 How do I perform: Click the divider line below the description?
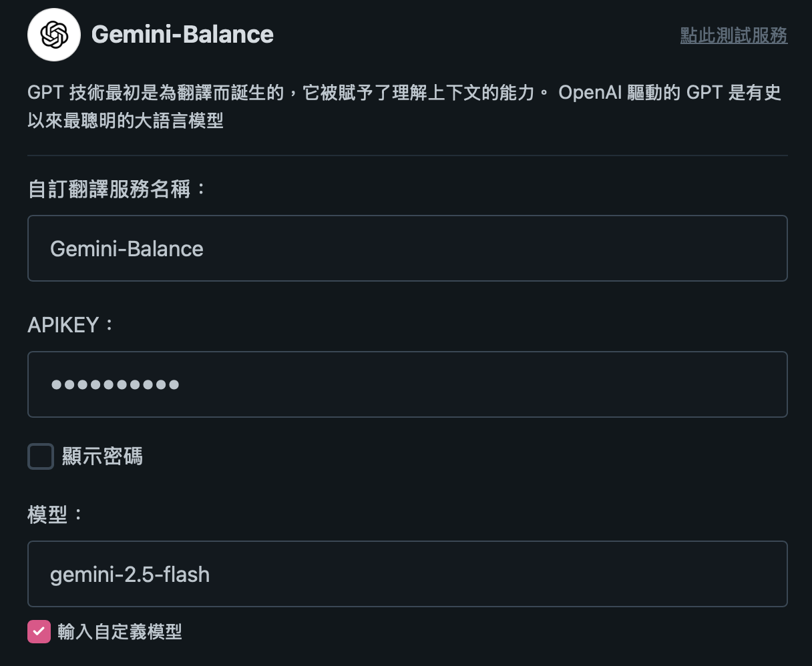coord(407,155)
